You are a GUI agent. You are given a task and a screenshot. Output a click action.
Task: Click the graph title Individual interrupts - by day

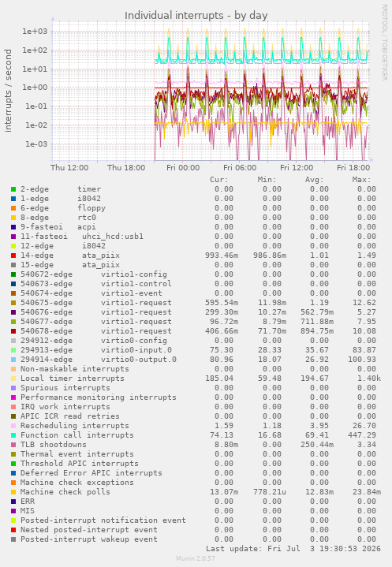pyautogui.click(x=196, y=15)
